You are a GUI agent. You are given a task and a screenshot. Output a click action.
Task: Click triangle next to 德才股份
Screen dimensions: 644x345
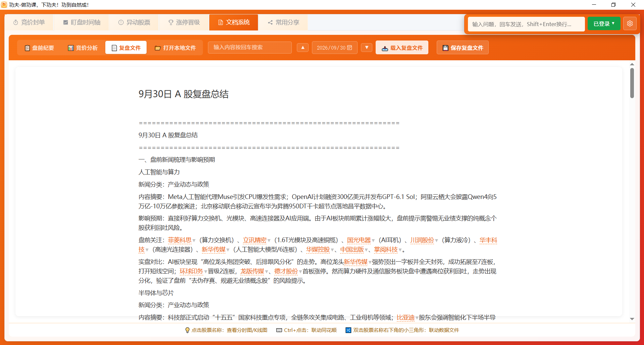tap(300, 272)
